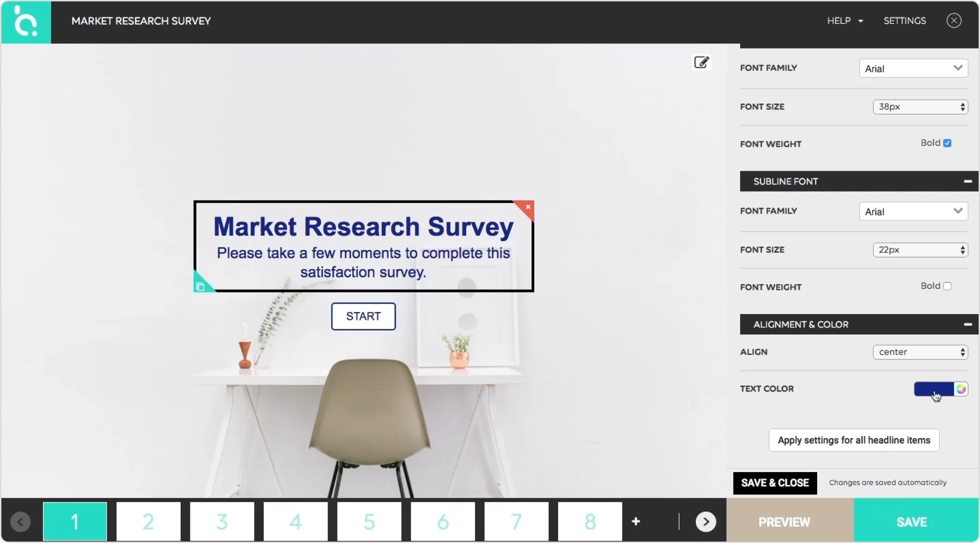Viewport: 980px width, 543px height.
Task: Click Font Size stepper for subline
Action: [962, 250]
